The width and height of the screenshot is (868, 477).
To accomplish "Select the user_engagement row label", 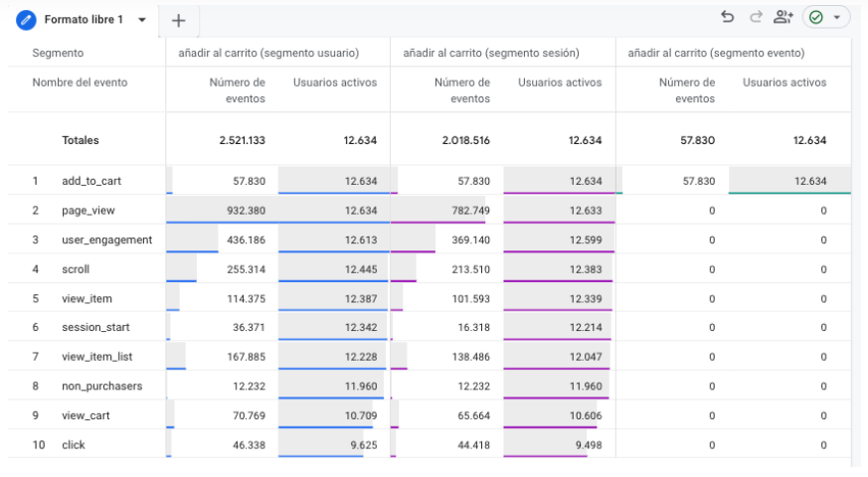I will [106, 239].
